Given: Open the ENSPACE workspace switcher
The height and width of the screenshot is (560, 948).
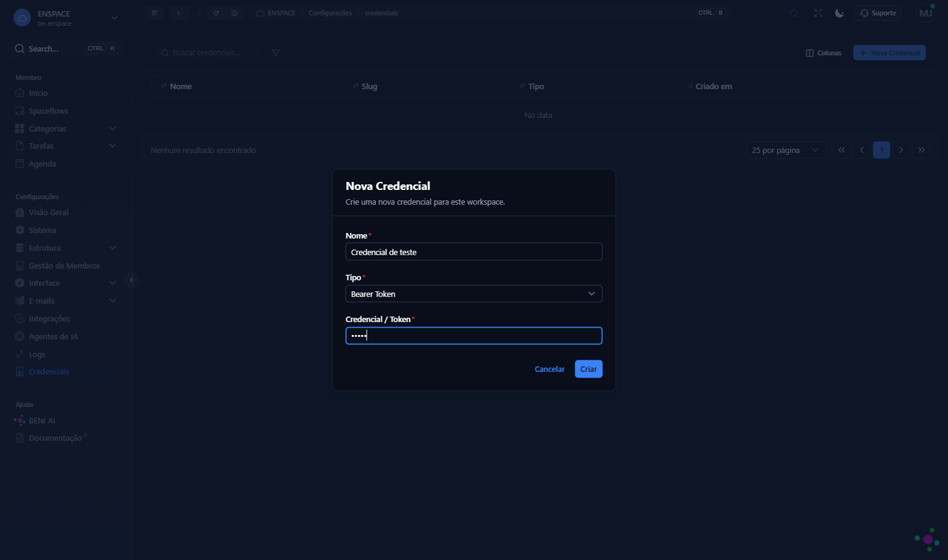Looking at the screenshot, I should click(66, 18).
